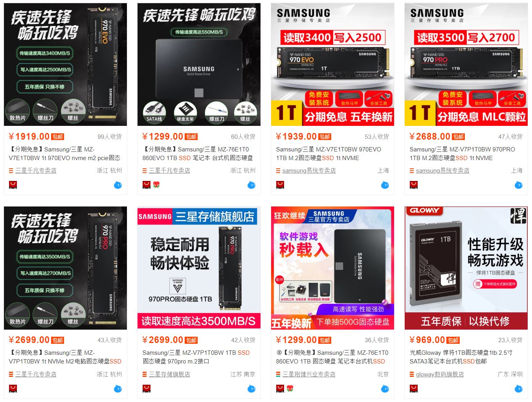Click red Tmall badge under ¥1939.00 listing
Viewport: 532px width, 402px height.
280,184
